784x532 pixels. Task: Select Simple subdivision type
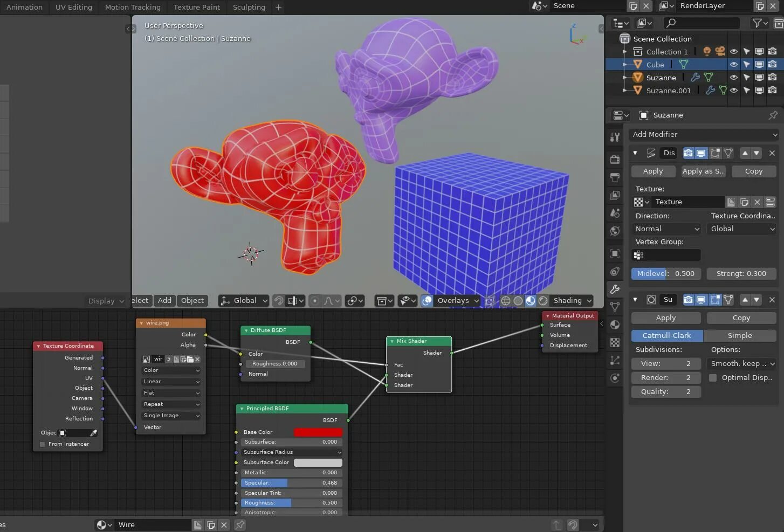pos(740,336)
